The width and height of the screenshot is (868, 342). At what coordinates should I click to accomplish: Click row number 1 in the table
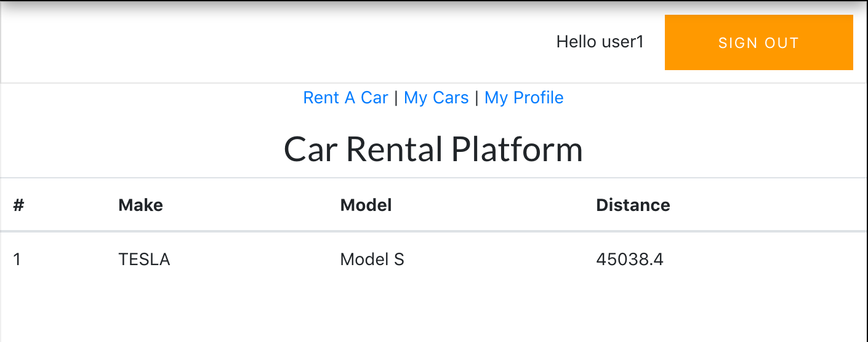click(x=17, y=260)
